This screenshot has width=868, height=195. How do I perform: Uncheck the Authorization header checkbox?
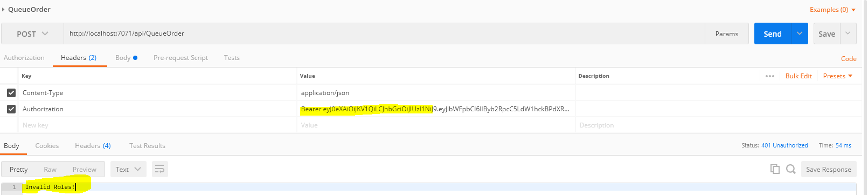pos(11,109)
